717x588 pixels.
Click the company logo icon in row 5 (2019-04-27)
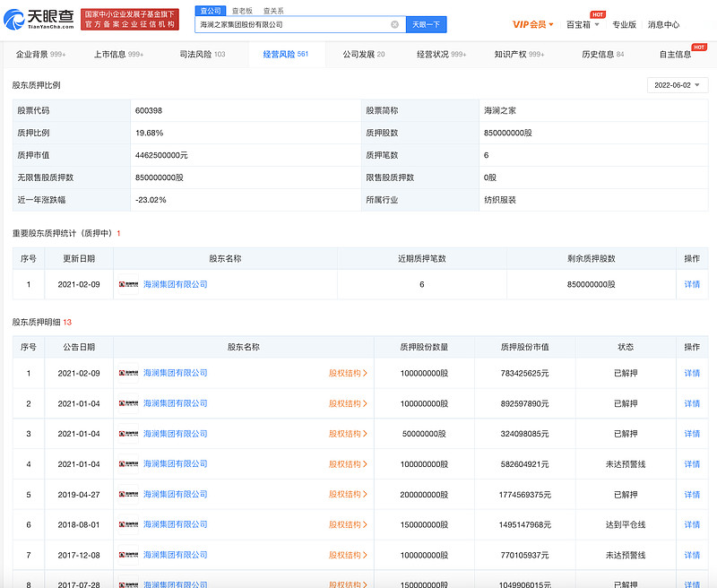129,495
